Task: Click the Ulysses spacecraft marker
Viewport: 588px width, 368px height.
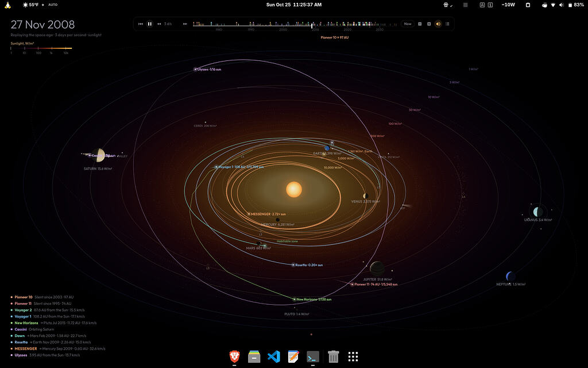Action: (195, 69)
